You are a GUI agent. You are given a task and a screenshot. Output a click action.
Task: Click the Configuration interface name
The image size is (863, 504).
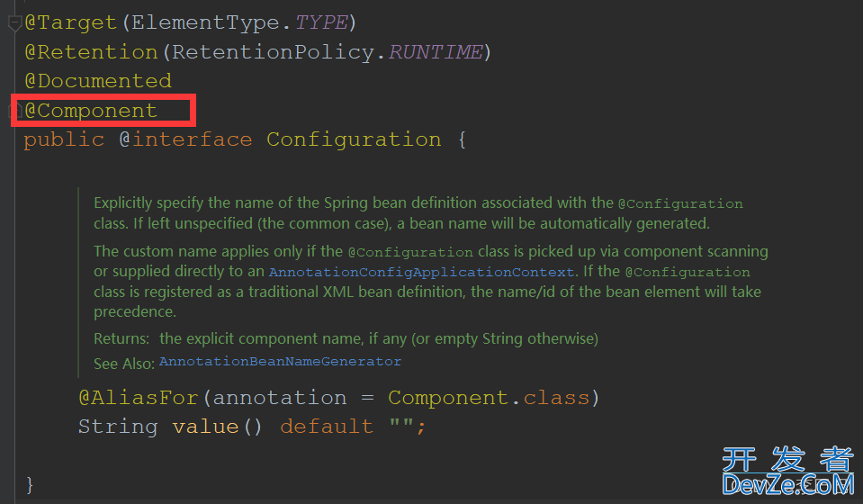354,139
